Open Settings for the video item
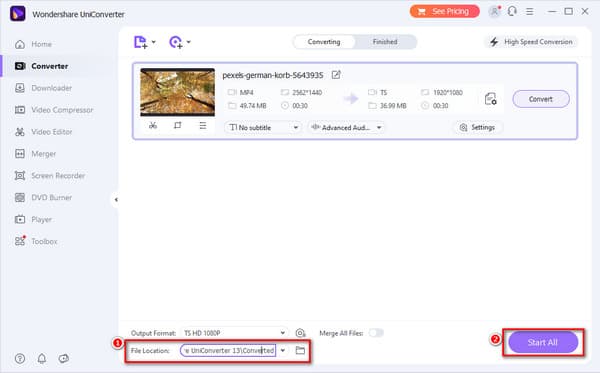600x373 pixels. pyautogui.click(x=477, y=127)
